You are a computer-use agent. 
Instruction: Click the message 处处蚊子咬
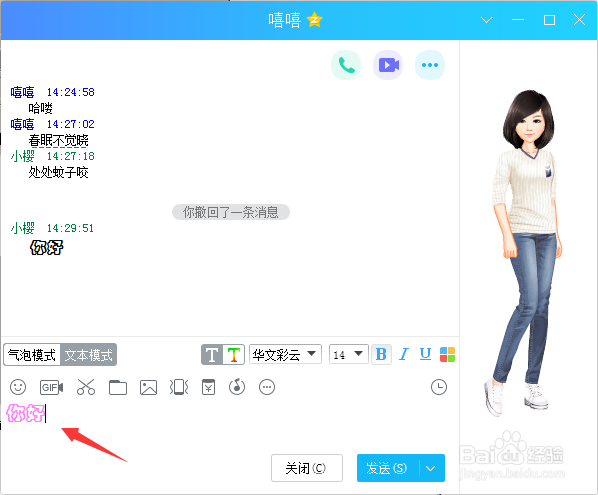(58, 172)
